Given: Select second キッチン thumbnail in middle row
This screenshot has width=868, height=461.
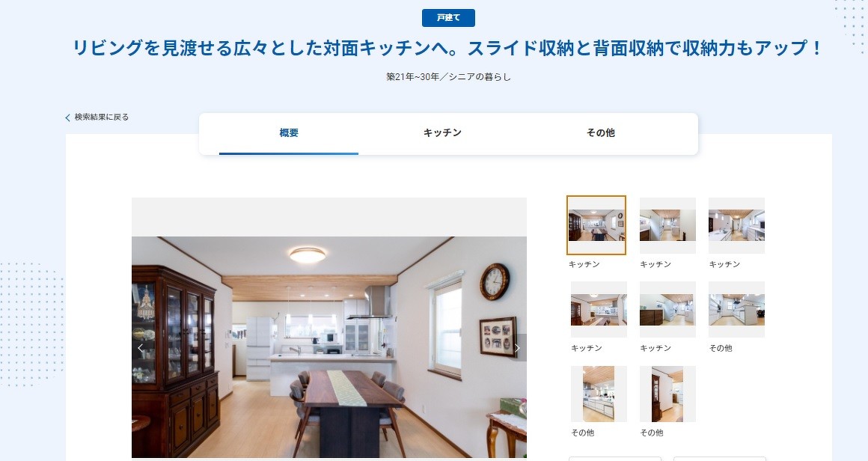Looking at the screenshot, I should click(667, 309).
